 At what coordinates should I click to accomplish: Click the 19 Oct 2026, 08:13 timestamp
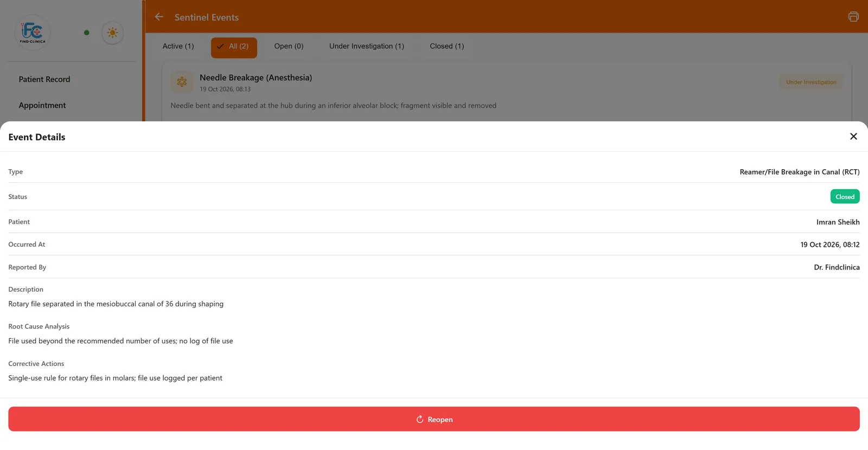(x=225, y=89)
